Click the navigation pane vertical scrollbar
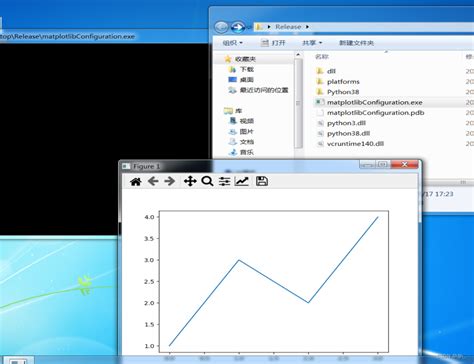This screenshot has height=364, width=474. pyautogui.click(x=298, y=103)
